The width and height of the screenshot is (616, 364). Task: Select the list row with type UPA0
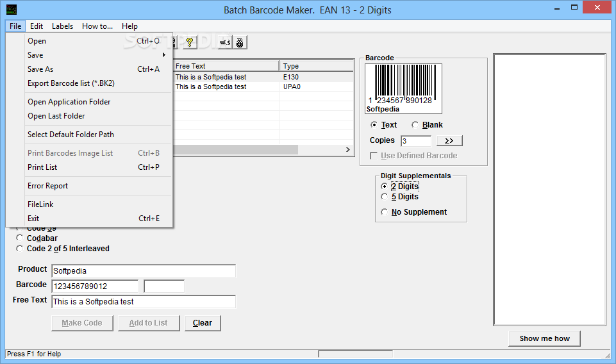pos(263,87)
